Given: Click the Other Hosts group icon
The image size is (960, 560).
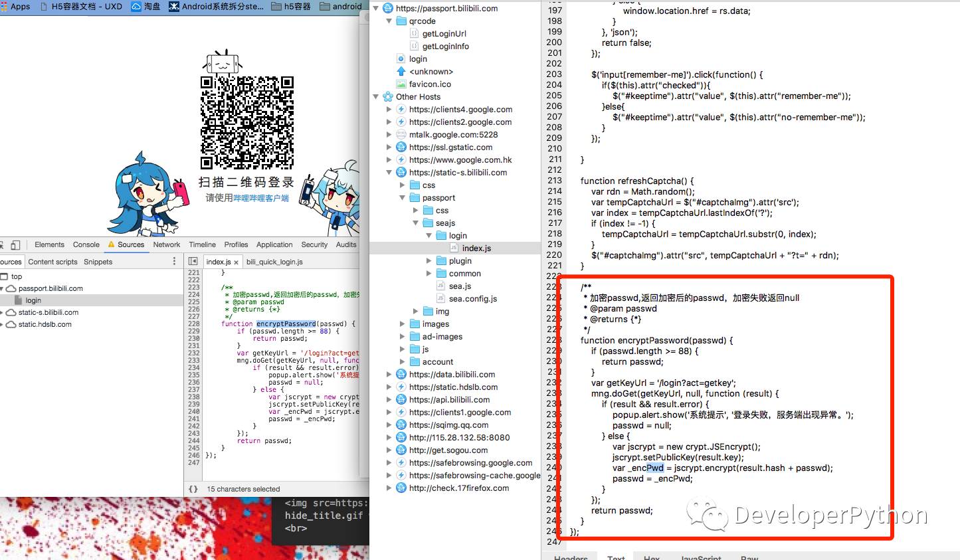Looking at the screenshot, I should (388, 97).
